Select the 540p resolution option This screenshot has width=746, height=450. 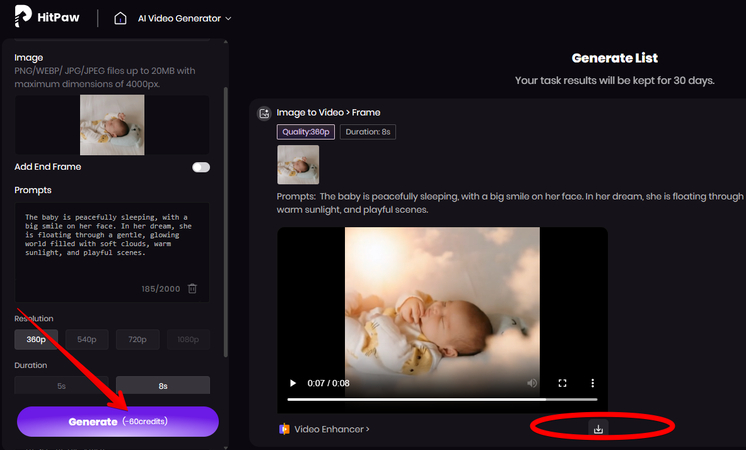point(87,339)
